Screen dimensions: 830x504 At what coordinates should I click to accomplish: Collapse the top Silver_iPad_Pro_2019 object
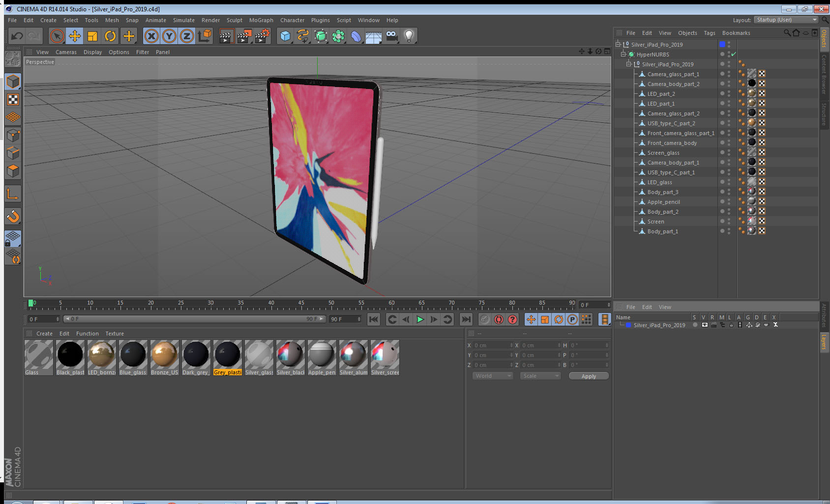[618, 44]
